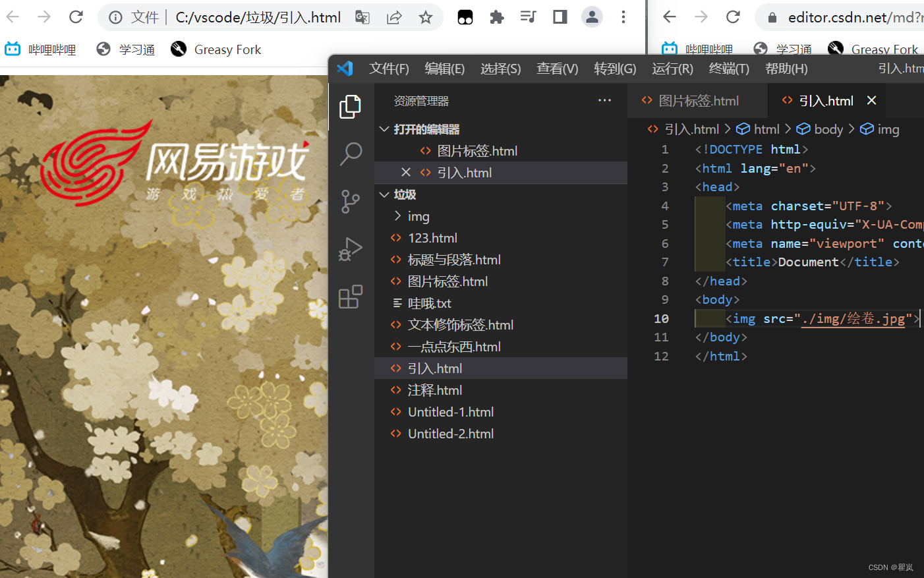Image resolution: width=924 pixels, height=578 pixels.
Task: Open the browser extensions puzzle icon
Action: point(497,17)
